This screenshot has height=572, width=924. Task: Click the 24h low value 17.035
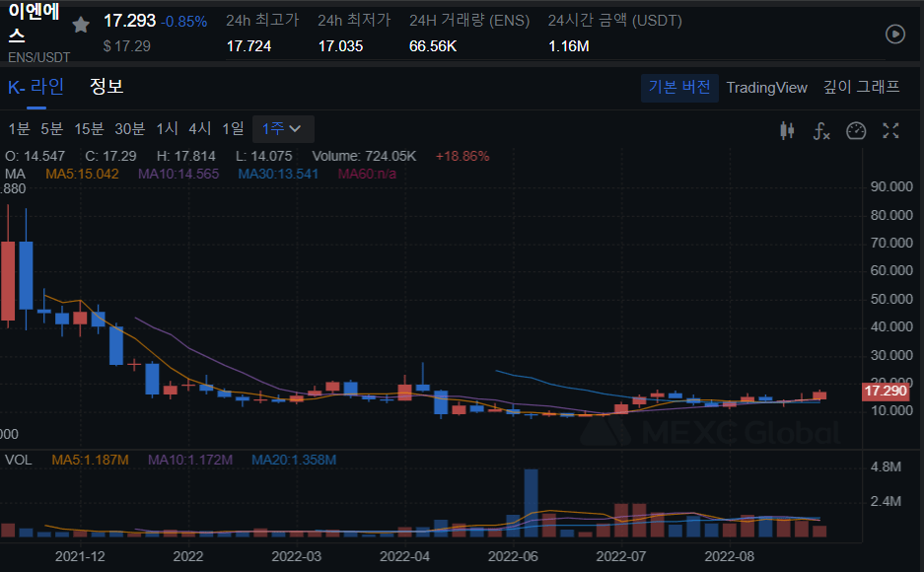(340, 46)
